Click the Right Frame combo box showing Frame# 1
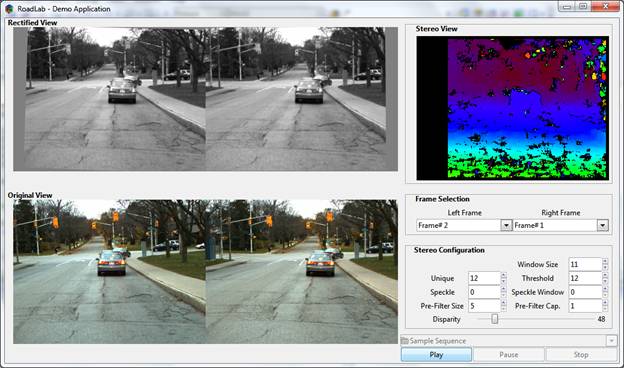This screenshot has height=368, width=624. click(x=561, y=226)
